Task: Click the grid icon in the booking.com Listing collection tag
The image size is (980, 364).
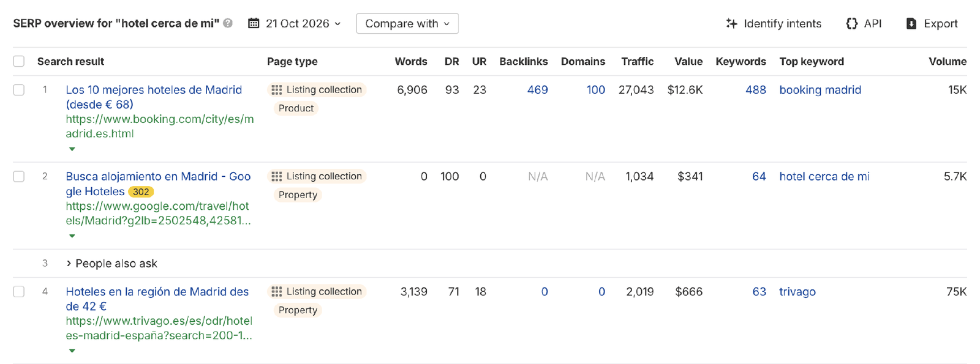Action: pos(277,90)
